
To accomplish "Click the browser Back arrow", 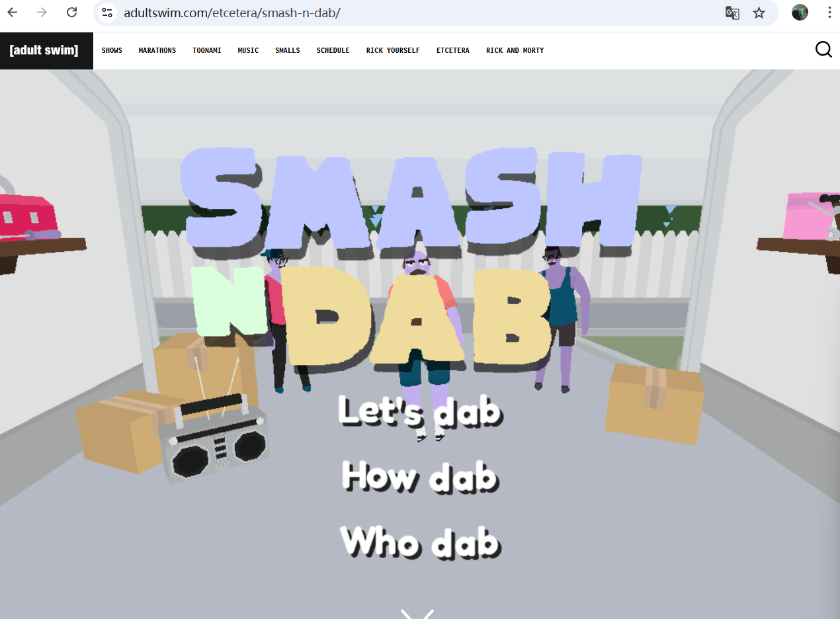I will pyautogui.click(x=13, y=13).
